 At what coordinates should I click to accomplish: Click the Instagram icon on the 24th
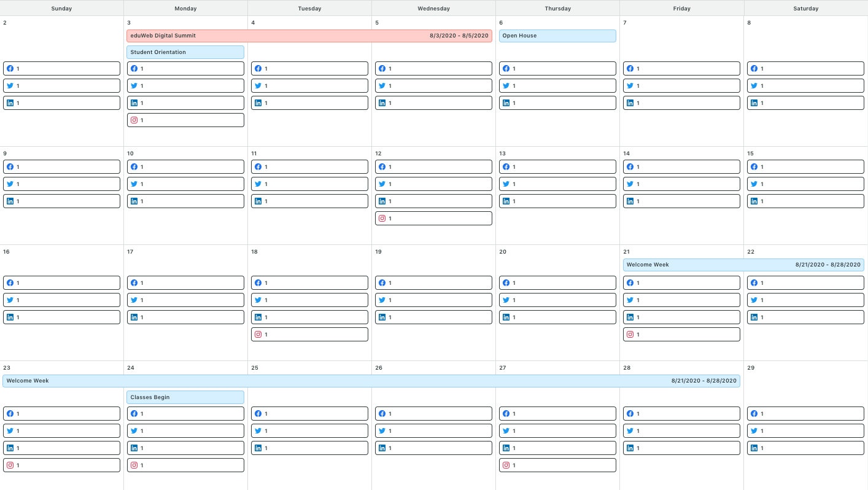pos(134,465)
